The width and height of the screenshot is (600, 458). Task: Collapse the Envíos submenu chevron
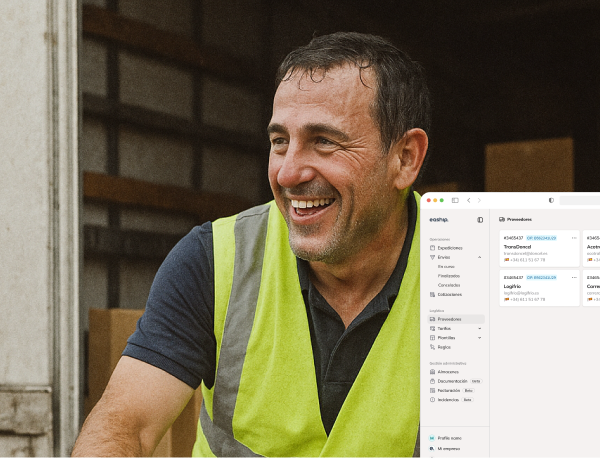click(479, 257)
